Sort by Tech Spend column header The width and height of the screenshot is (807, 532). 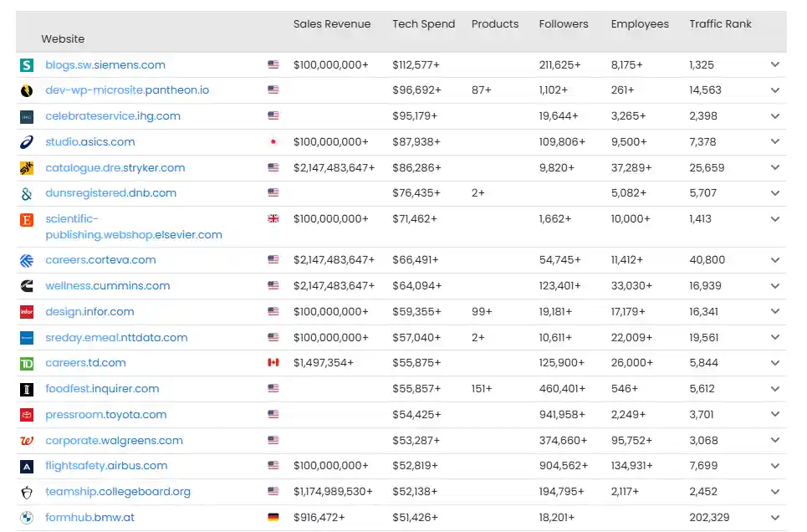pos(424,24)
